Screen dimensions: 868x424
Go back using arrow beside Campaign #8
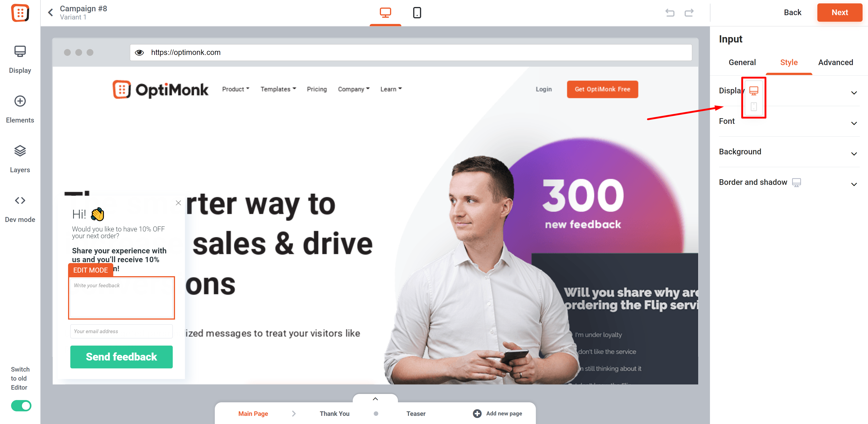pos(51,12)
